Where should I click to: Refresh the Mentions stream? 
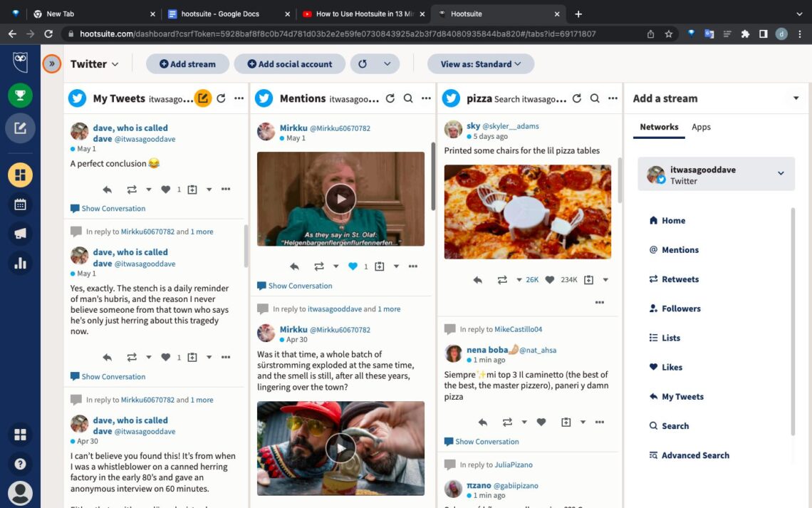click(x=390, y=99)
